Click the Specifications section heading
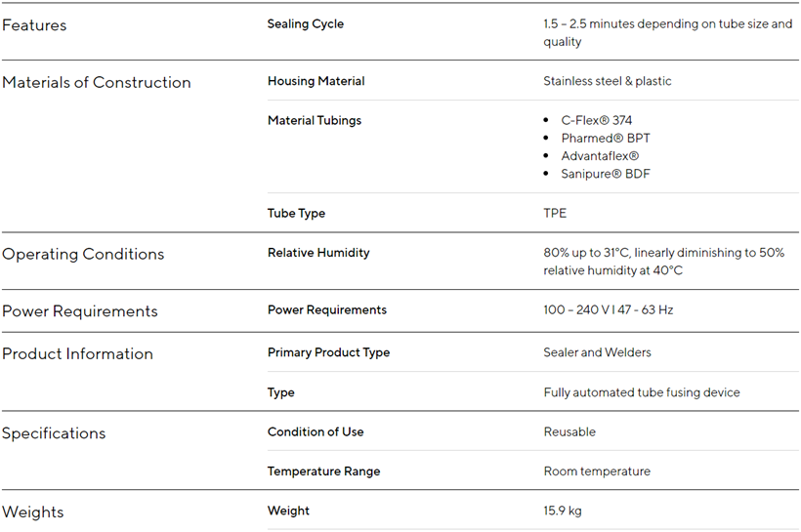Screen dimensions: 801x532 tap(54, 433)
